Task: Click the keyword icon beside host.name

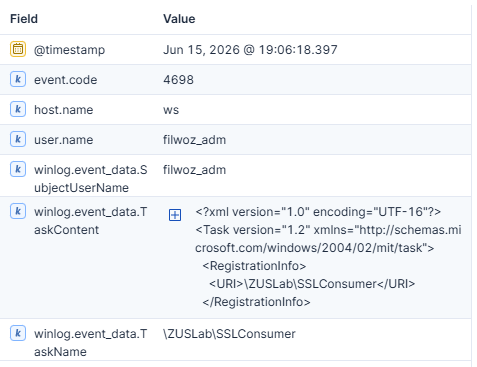Action: pos(18,109)
